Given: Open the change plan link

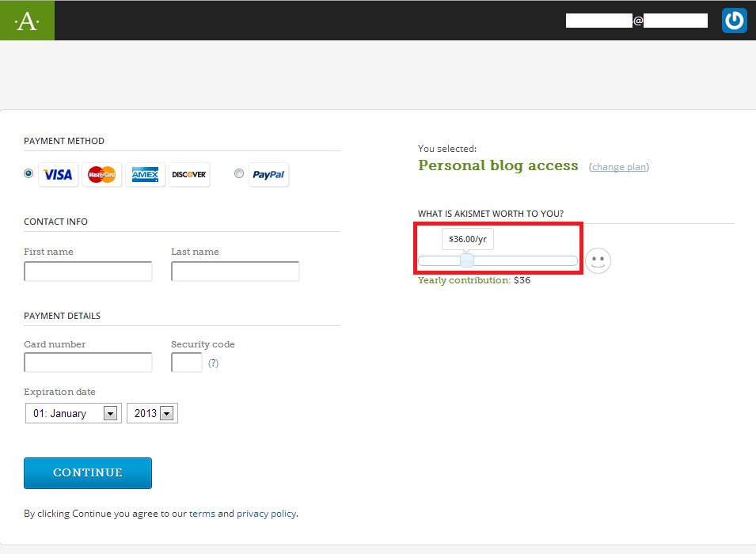Looking at the screenshot, I should (x=618, y=167).
